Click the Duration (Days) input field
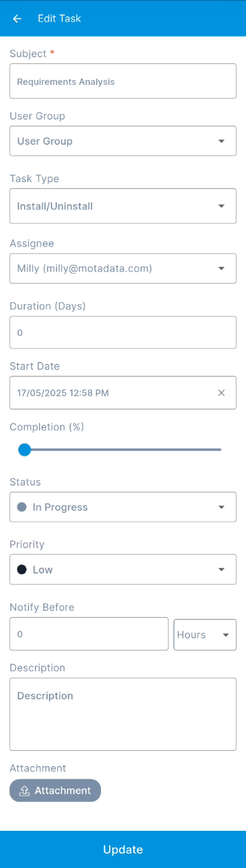The width and height of the screenshot is (246, 868). [x=123, y=332]
